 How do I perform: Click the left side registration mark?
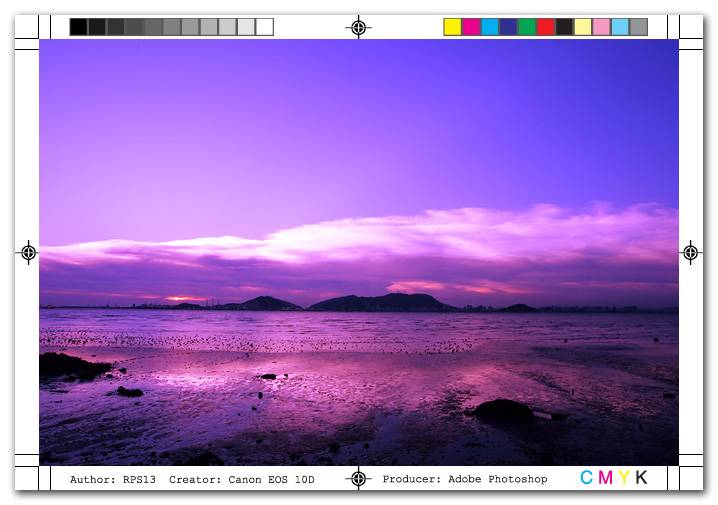[28, 252]
